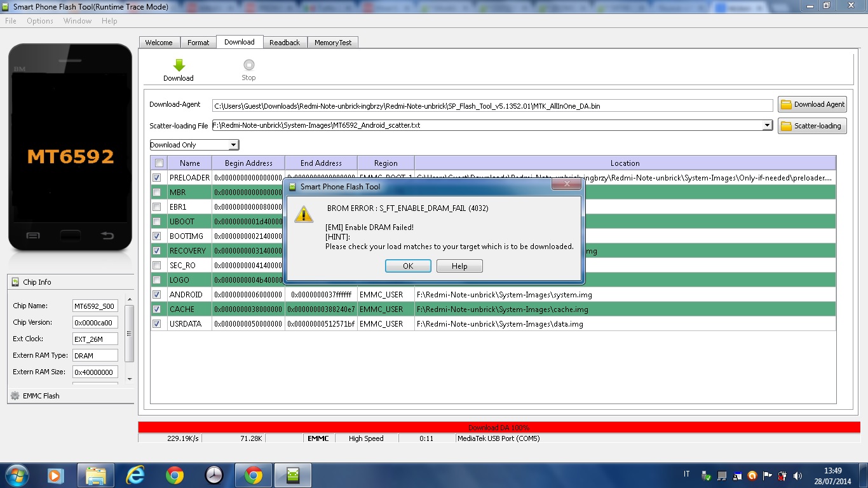Open the Windows Start menu
This screenshot has height=488, width=868.
[17, 475]
